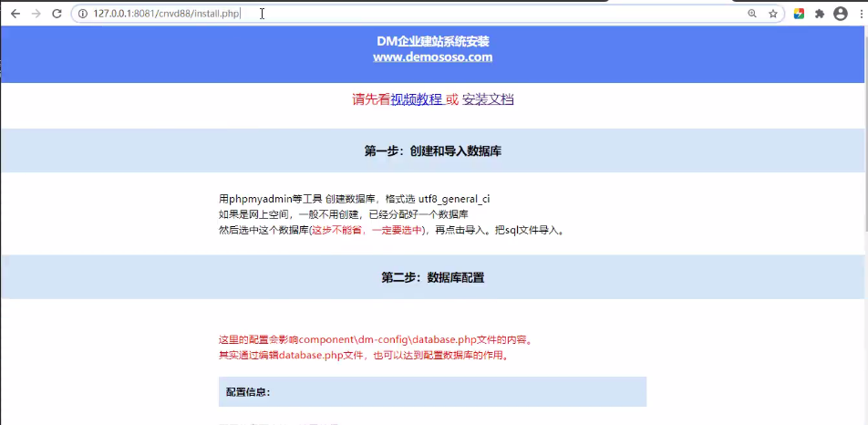
Task: Go back to the previous page
Action: click(x=15, y=14)
